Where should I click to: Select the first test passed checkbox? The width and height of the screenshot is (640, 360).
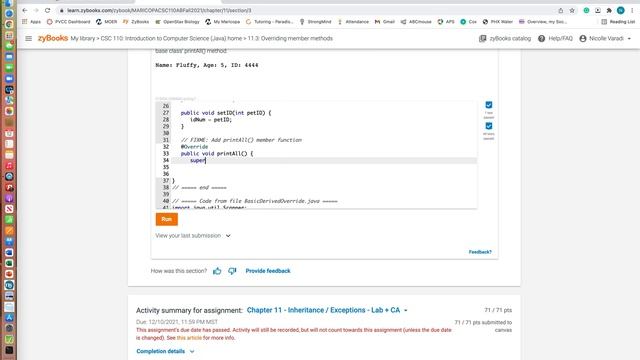489,105
